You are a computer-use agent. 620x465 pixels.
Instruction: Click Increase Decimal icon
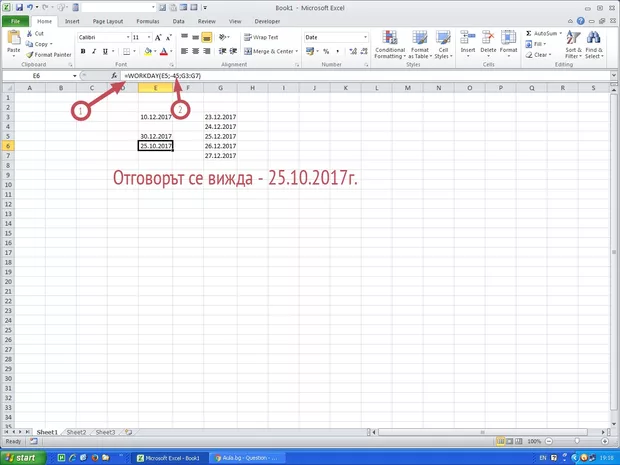(x=353, y=51)
